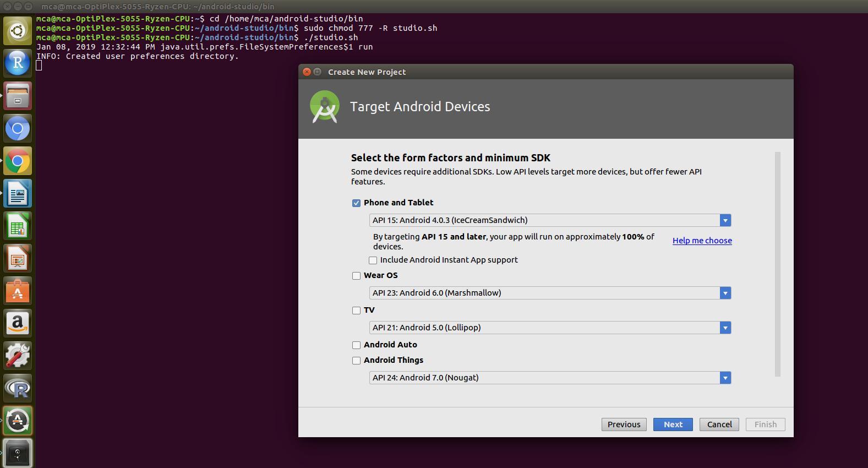The image size is (868, 468).
Task: Open Chromium browser from launcher
Action: click(x=18, y=128)
